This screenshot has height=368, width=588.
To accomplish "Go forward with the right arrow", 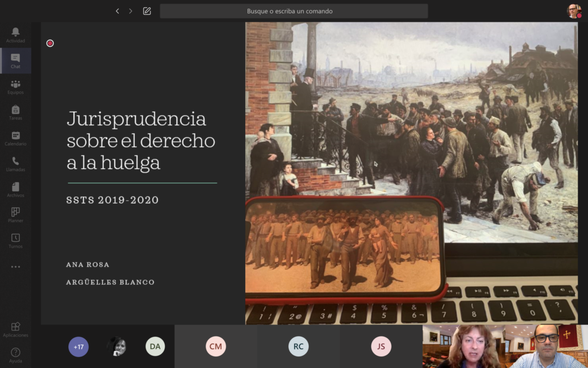I will point(130,11).
